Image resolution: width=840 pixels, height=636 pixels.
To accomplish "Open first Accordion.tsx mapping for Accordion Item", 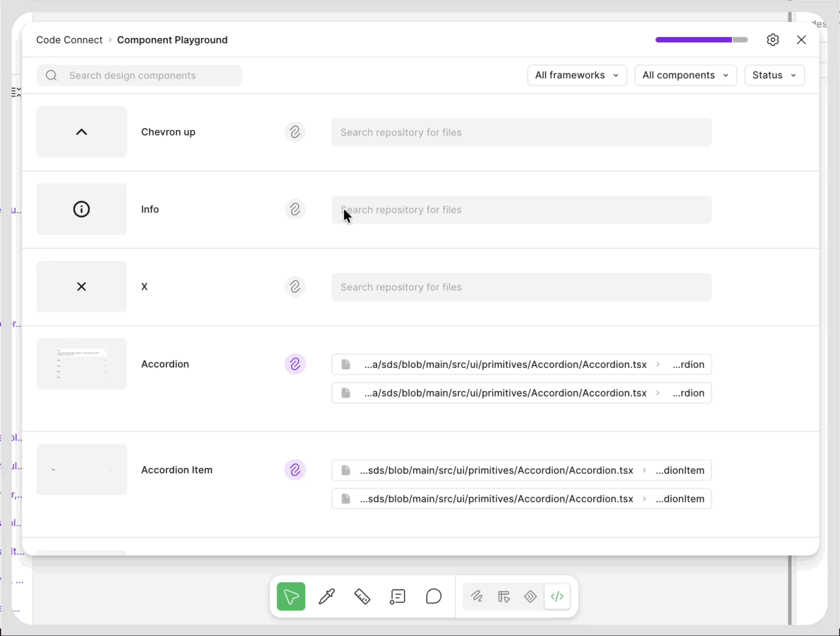I will [x=521, y=470].
